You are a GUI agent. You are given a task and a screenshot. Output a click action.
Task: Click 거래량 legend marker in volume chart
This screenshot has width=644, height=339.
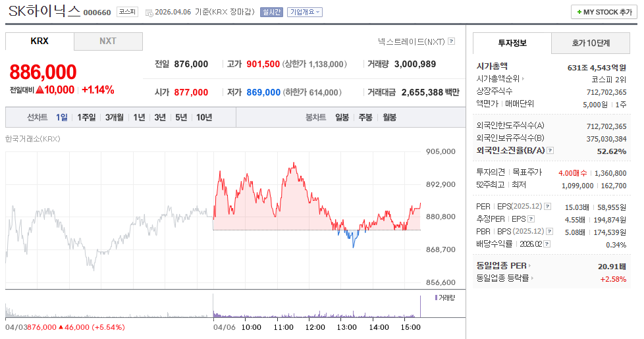click(x=436, y=298)
